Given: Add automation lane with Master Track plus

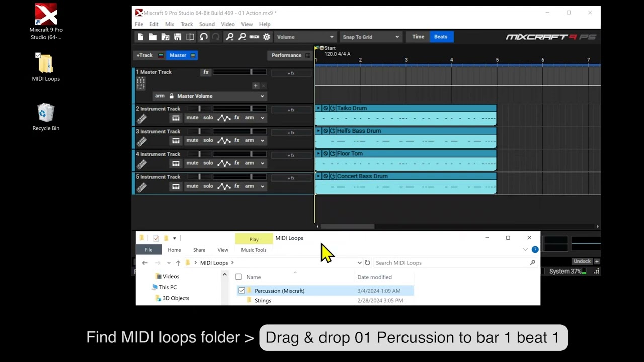Looking at the screenshot, I should (256, 86).
